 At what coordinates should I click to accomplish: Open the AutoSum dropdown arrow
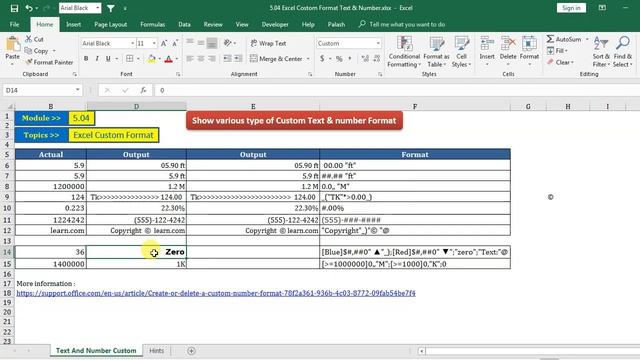[587, 39]
